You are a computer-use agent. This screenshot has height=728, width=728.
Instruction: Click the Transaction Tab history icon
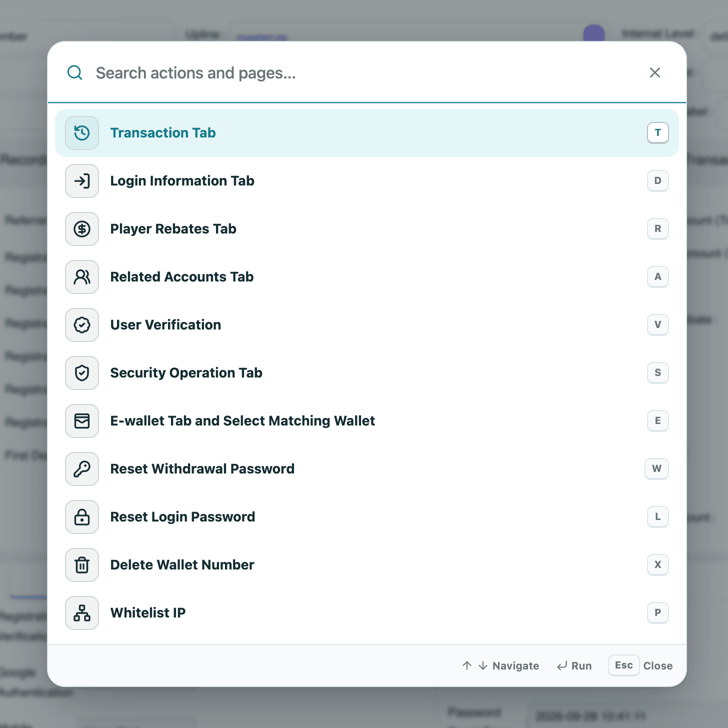coord(82,133)
